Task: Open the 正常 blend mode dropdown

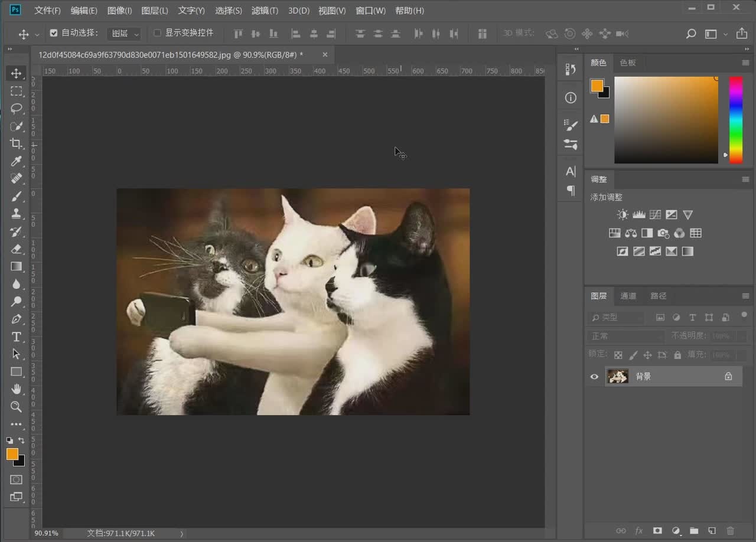Action: 627,336
